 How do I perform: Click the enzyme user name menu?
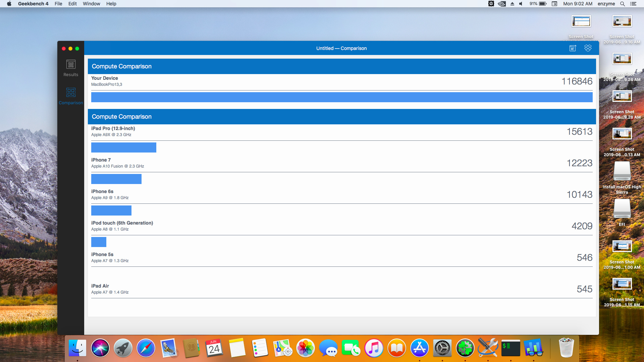click(606, 4)
